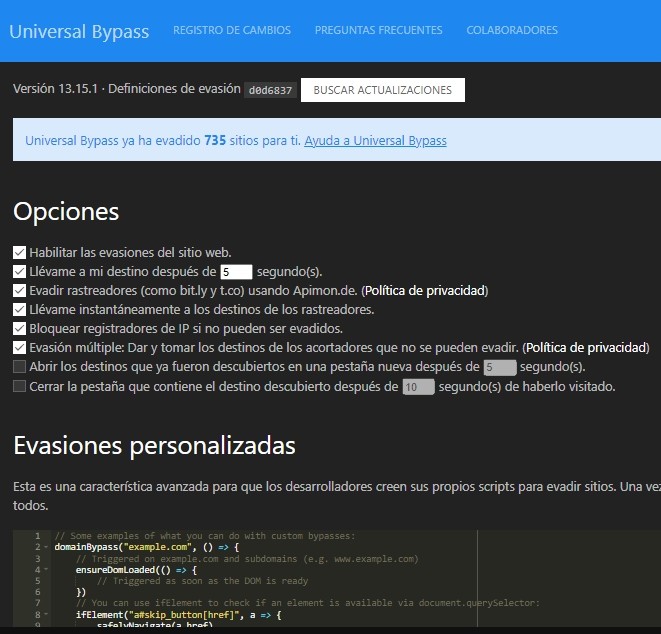Place cursor on ensureDomLoaded code line
661x634 pixels.
pos(136,570)
